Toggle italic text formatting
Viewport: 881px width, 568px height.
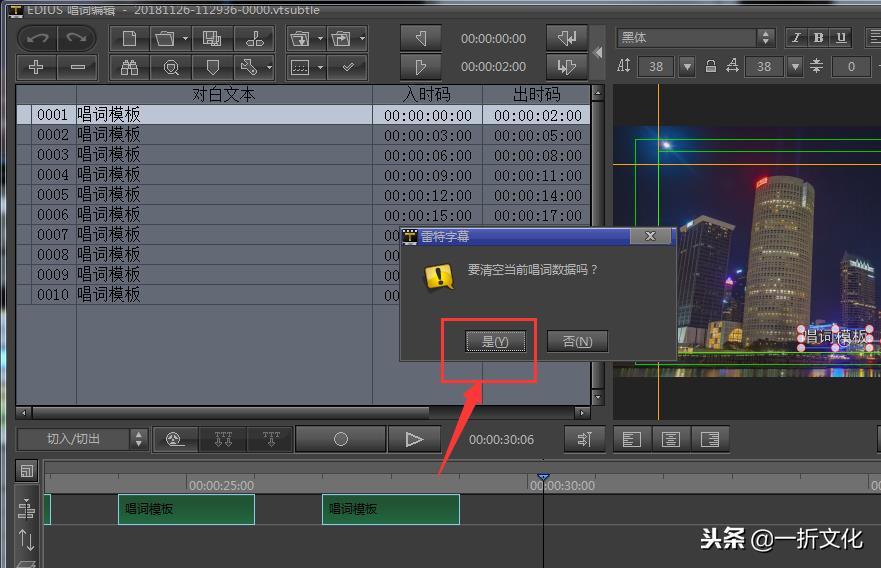[x=796, y=38]
